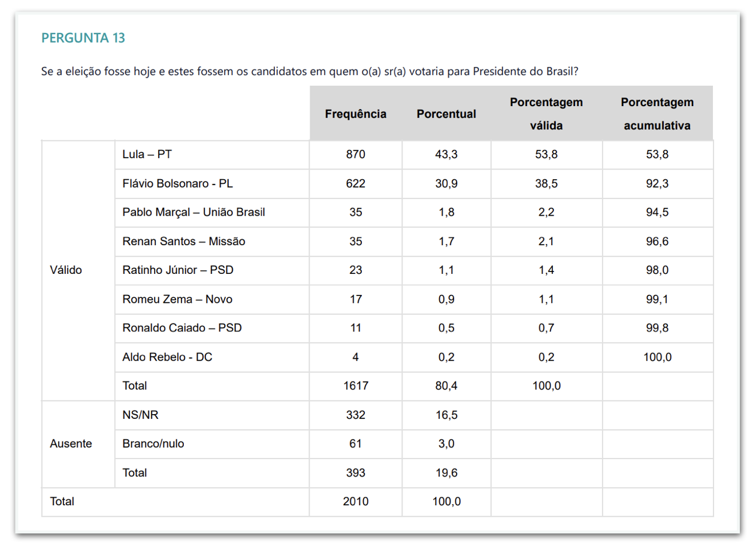The width and height of the screenshot is (756, 549).
Task: Click the PERGUNTA 13 heading
Action: (83, 38)
